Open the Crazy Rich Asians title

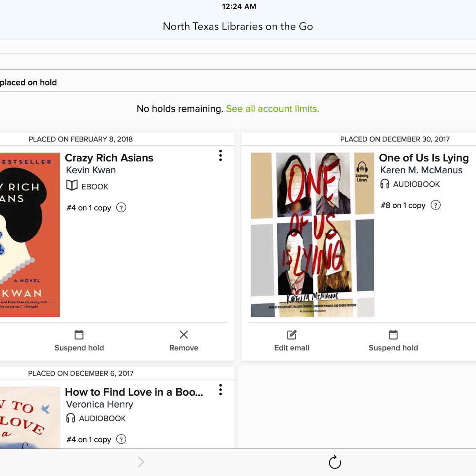tap(109, 158)
